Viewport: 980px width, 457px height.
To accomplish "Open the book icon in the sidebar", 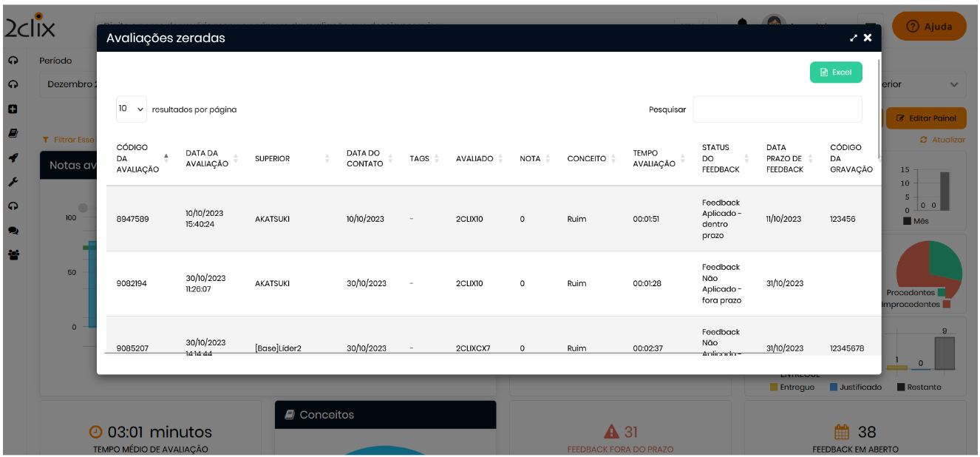I will click(13, 134).
